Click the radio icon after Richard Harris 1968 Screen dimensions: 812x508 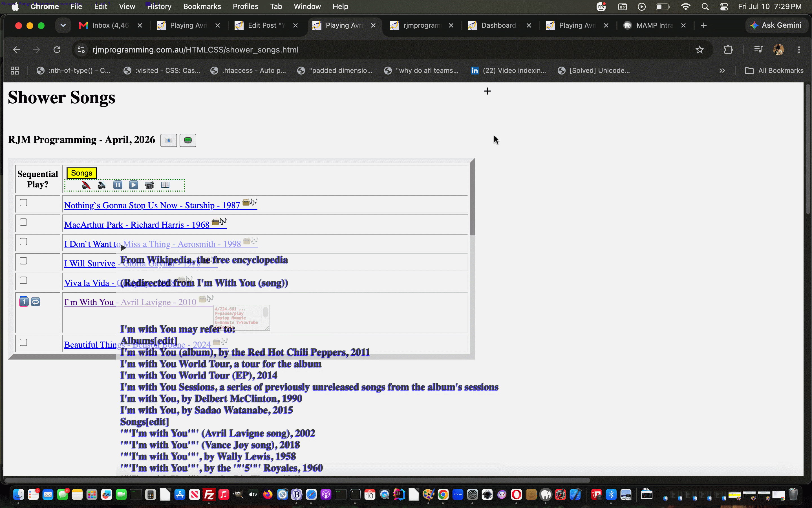pyautogui.click(x=215, y=222)
